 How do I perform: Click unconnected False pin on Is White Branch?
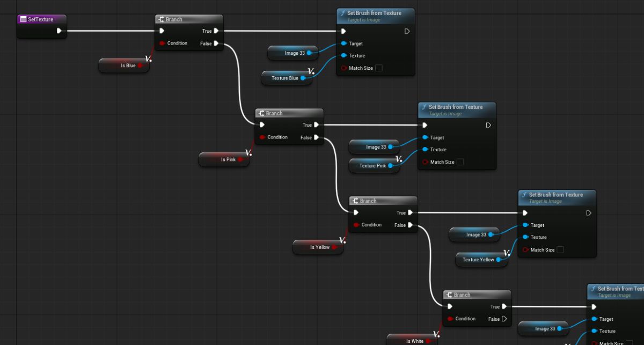[x=504, y=319]
